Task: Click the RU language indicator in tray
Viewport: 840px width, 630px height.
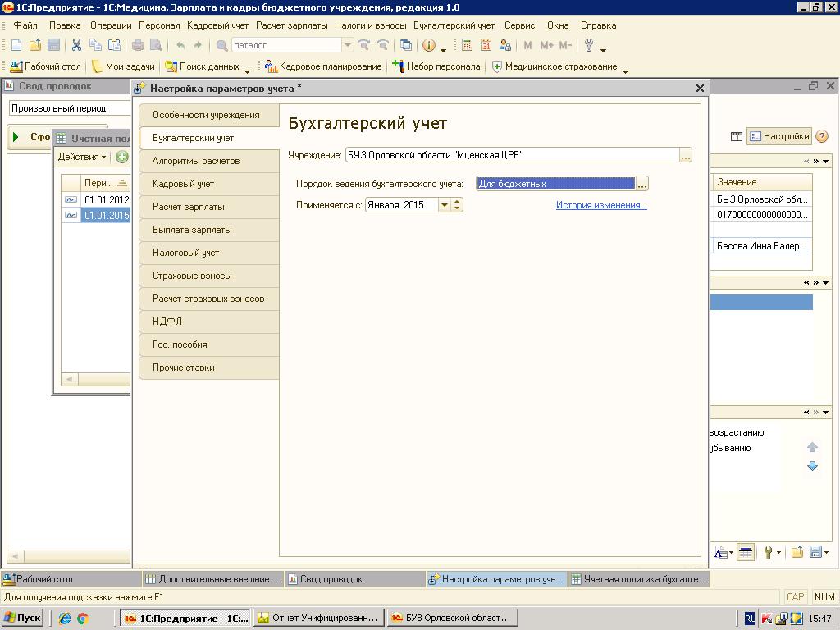Action: (x=750, y=619)
